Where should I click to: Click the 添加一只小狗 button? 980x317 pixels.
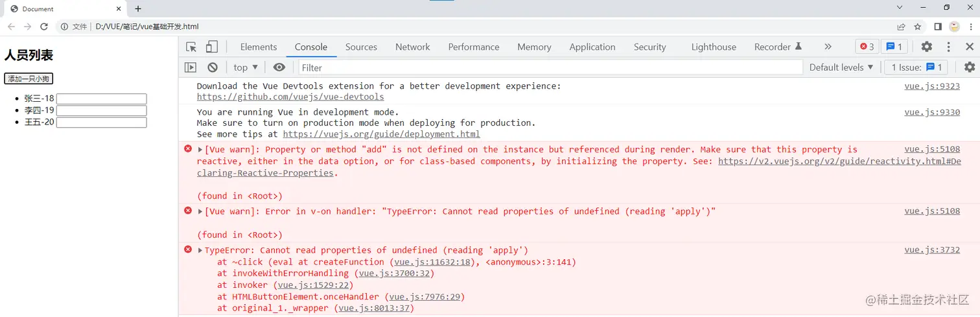29,78
